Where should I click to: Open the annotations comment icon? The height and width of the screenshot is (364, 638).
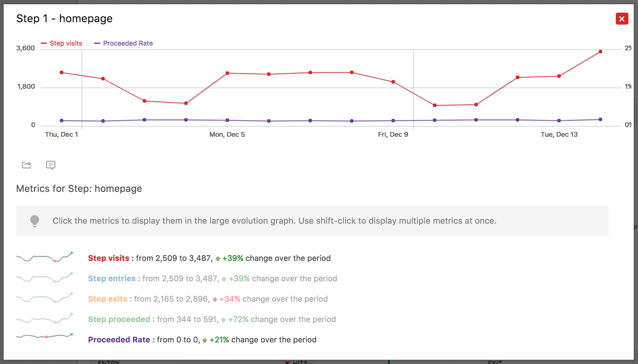point(50,165)
